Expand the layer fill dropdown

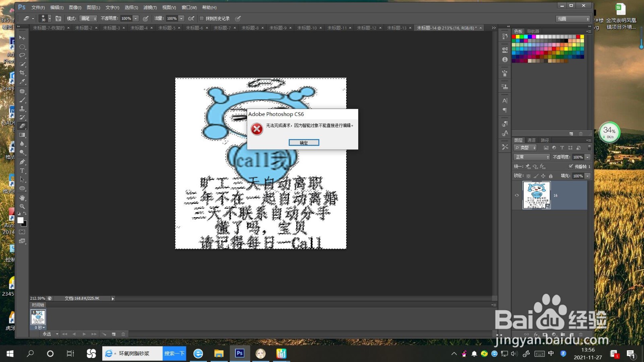coord(588,176)
